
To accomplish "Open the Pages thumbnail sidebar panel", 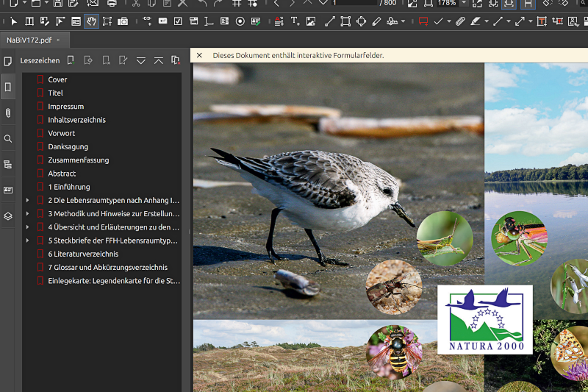I will (8, 61).
